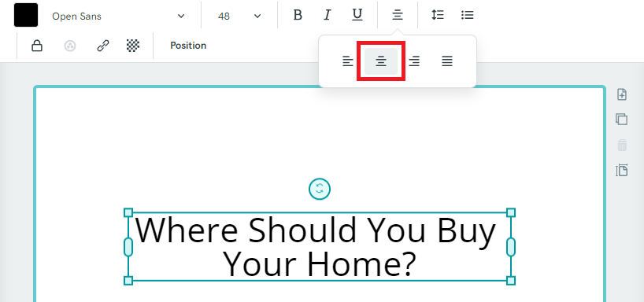Open the black text color swatch
Screen dimensions: 644x302
26,15
